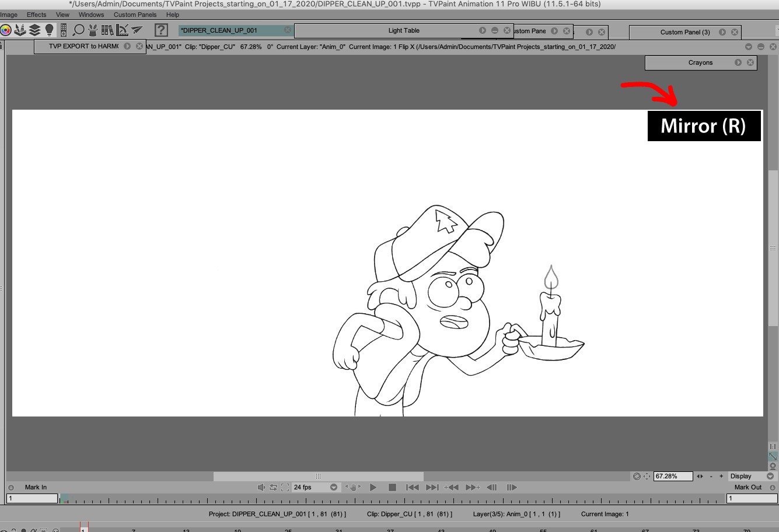Click the Custom Panel (3) title
This screenshot has width=779, height=532.
pyautogui.click(x=685, y=32)
